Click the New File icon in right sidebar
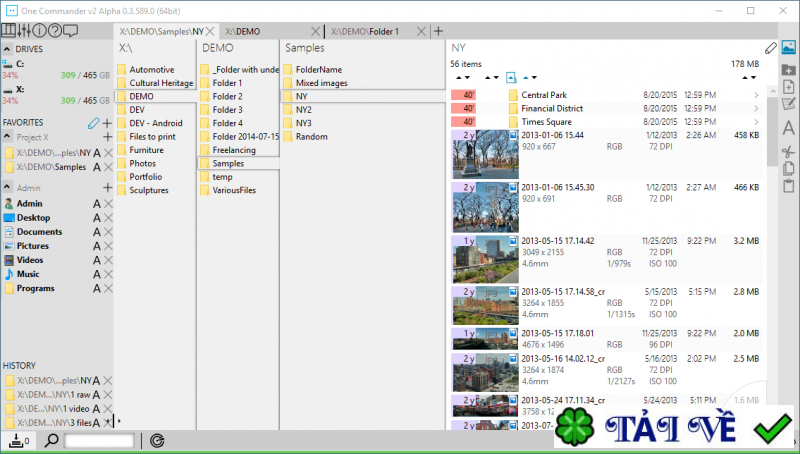The width and height of the screenshot is (800, 454). pos(788,87)
